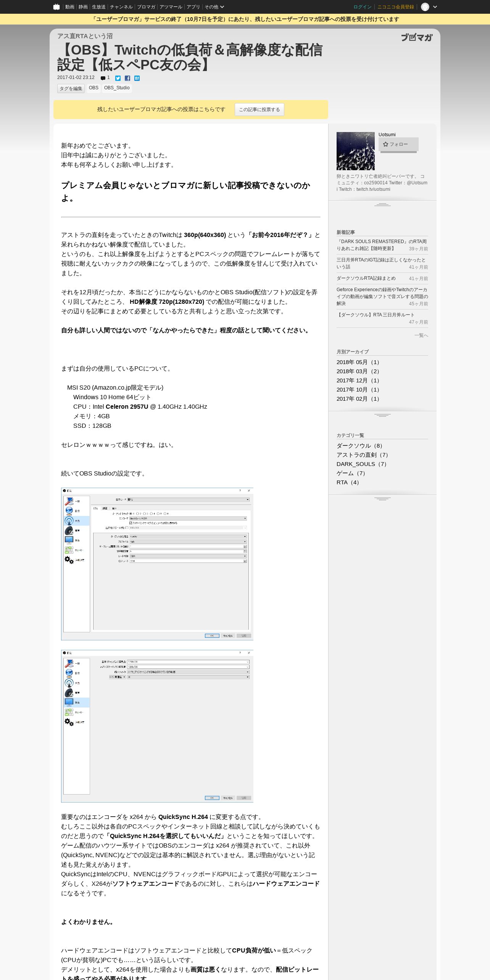Viewport: 490px width, 980px height.
Task: Open category ゲーム（7）
Action: (x=352, y=473)
